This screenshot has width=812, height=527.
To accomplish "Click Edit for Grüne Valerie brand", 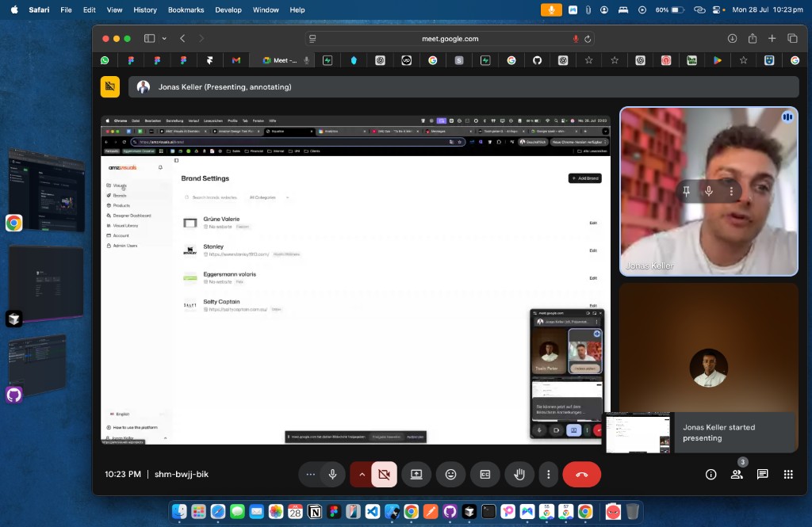I will tap(593, 223).
